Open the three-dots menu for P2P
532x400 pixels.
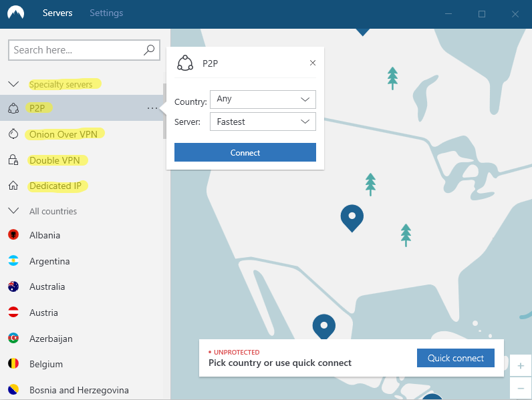pyautogui.click(x=152, y=108)
